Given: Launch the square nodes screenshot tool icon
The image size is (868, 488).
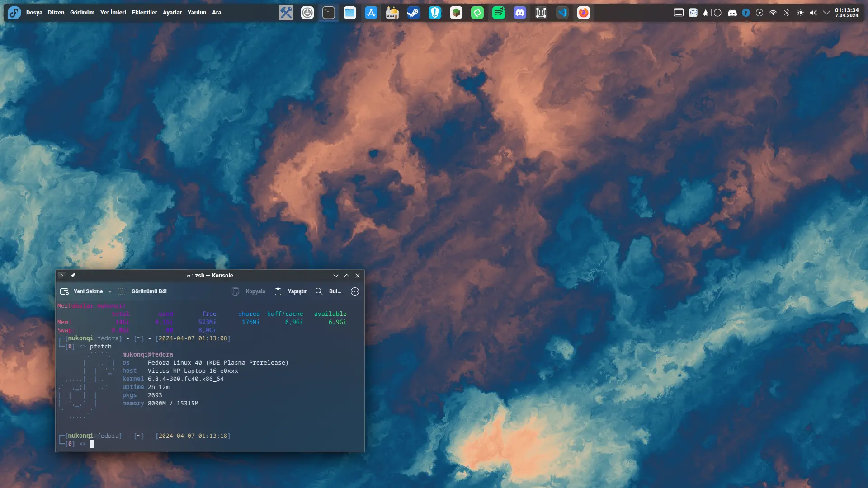Looking at the screenshot, I should pyautogui.click(x=541, y=13).
